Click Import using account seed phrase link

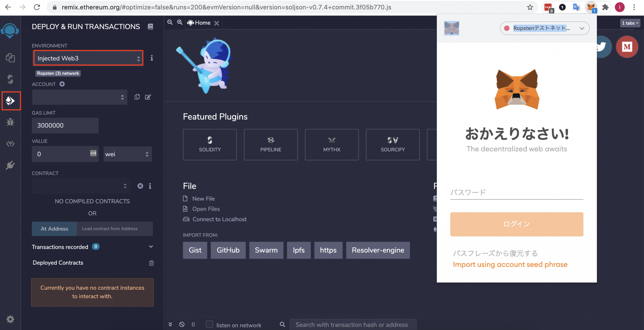click(x=510, y=264)
